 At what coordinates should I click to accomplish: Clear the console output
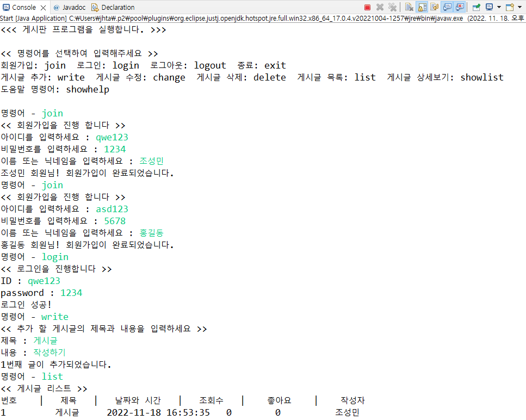(409, 7)
